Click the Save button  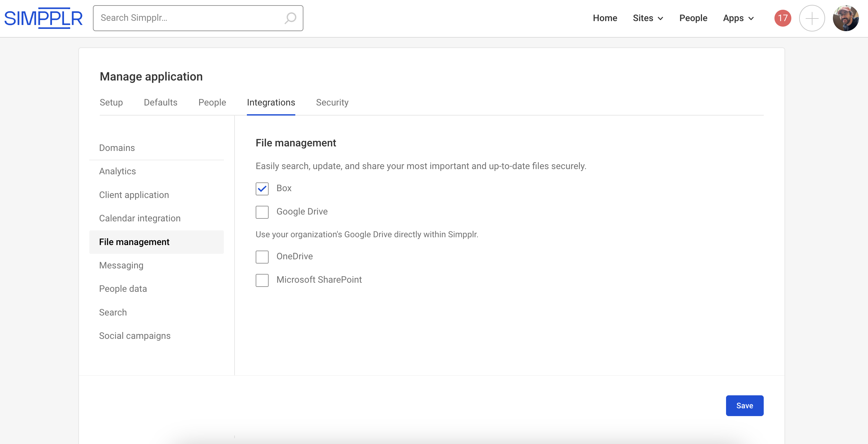744,405
